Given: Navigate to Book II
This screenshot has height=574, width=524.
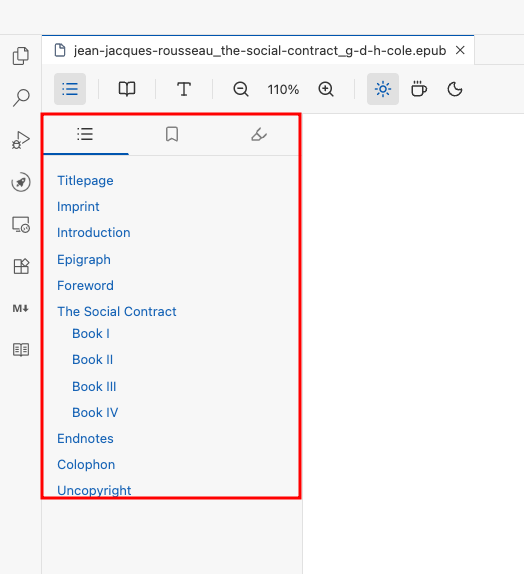Looking at the screenshot, I should (x=93, y=360).
